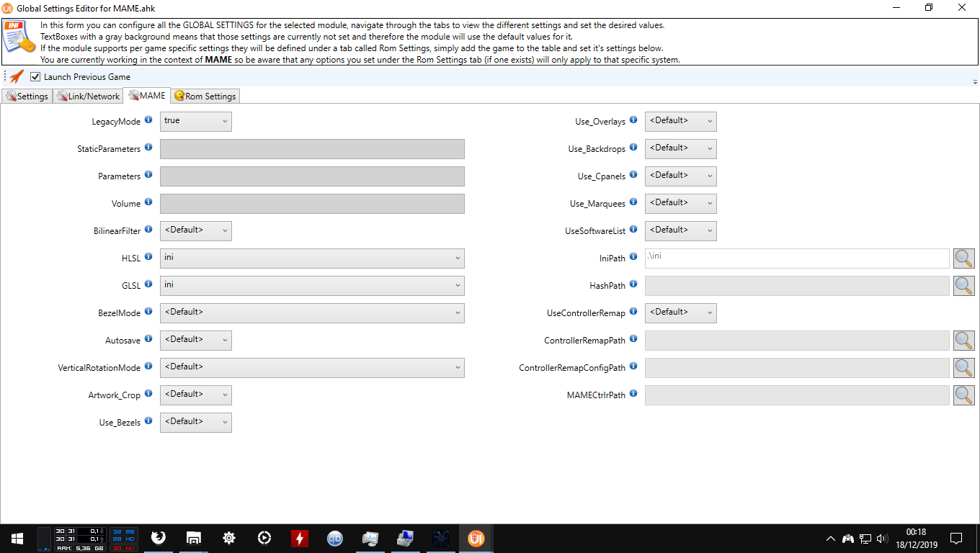Click the Firefox icon in the taskbar
980x553 pixels.
158,538
